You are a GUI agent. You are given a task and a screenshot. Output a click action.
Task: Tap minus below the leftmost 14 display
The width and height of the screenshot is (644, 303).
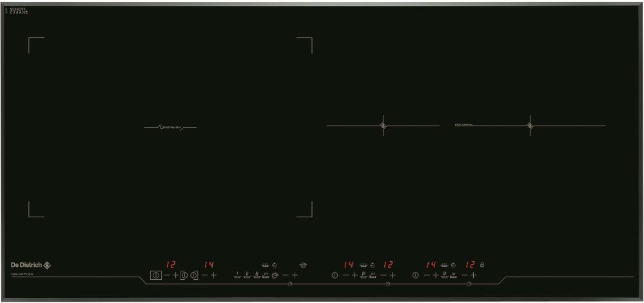coord(204,275)
